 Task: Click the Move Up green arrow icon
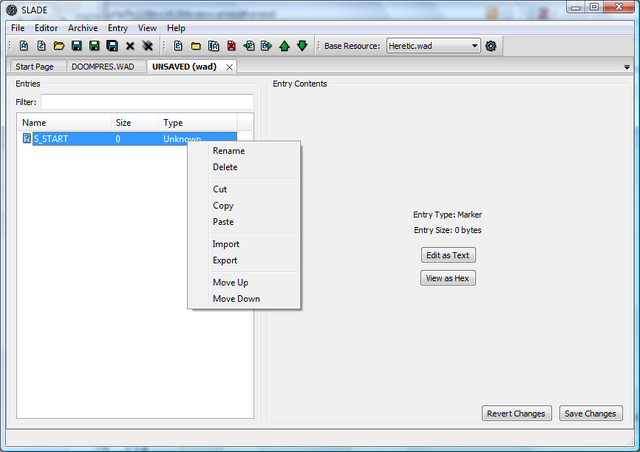tap(284, 46)
